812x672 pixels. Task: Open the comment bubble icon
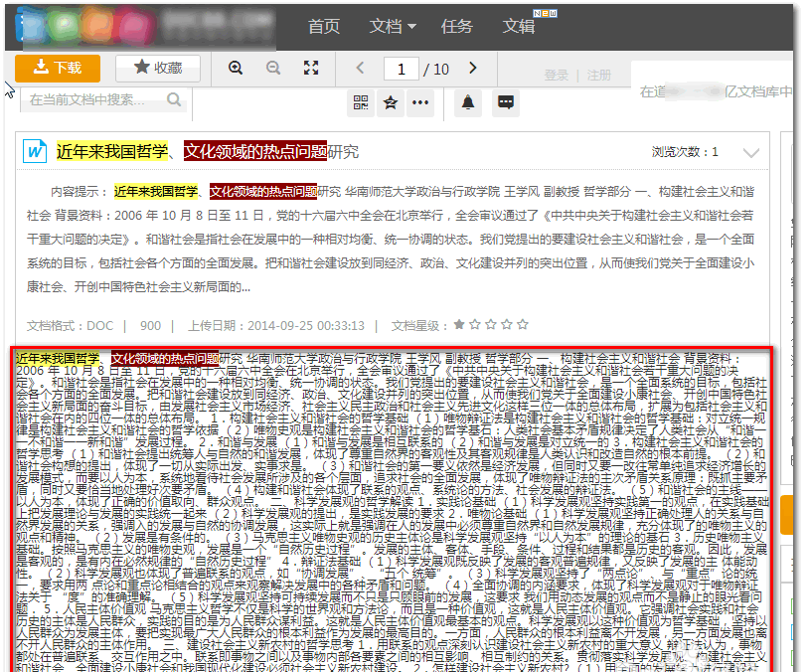(506, 102)
